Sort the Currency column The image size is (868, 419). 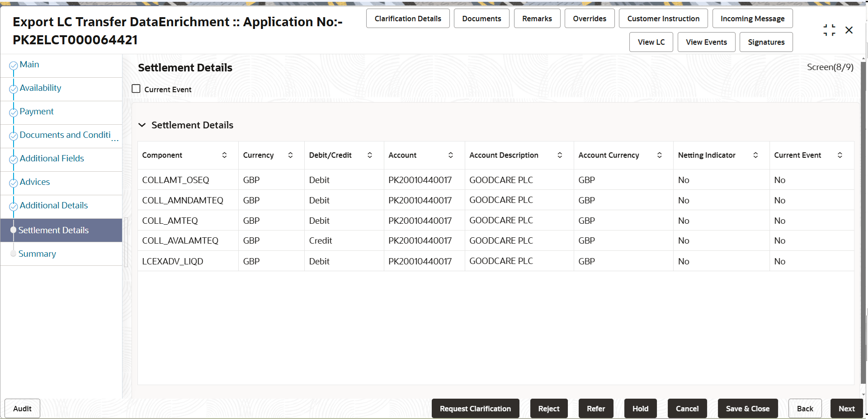tap(290, 155)
